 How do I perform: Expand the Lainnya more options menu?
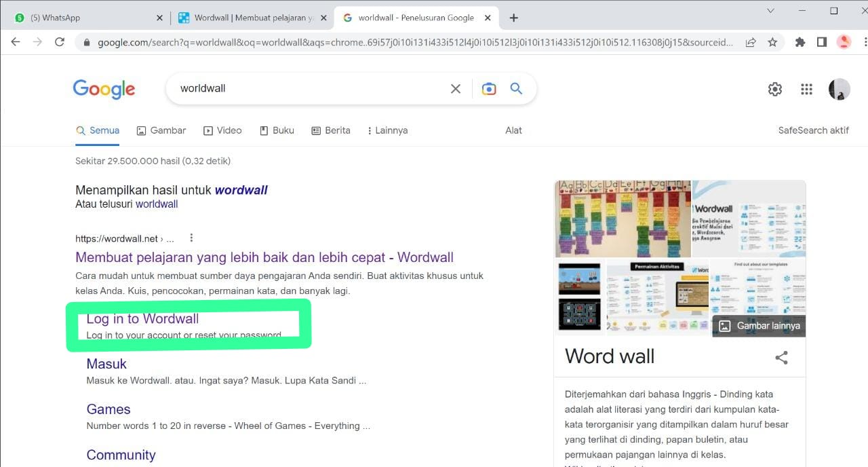coord(387,130)
